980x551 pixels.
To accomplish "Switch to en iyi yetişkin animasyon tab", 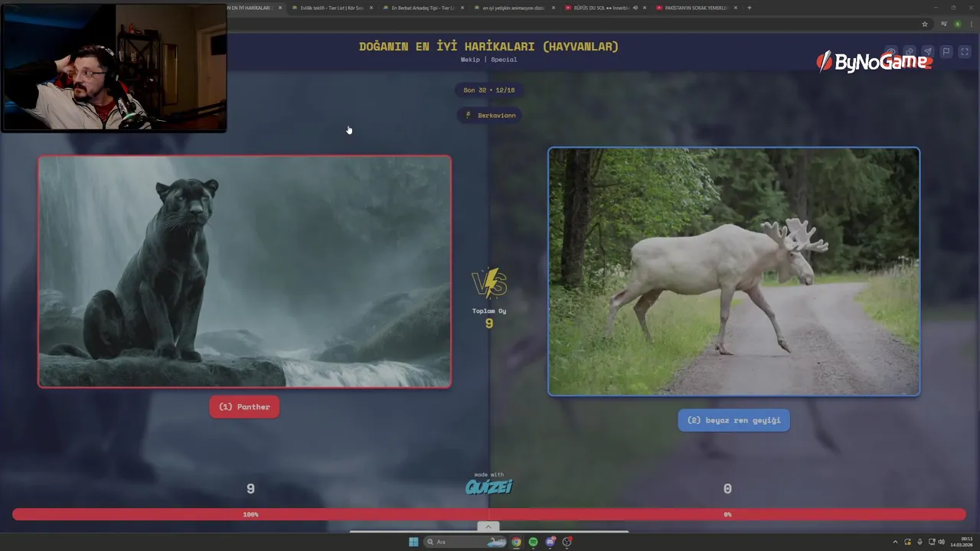I will pyautogui.click(x=513, y=8).
